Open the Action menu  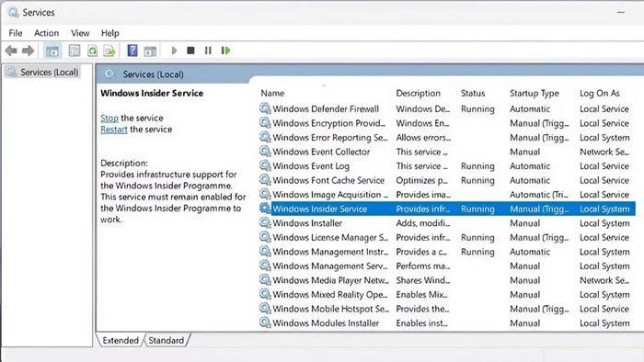click(46, 33)
